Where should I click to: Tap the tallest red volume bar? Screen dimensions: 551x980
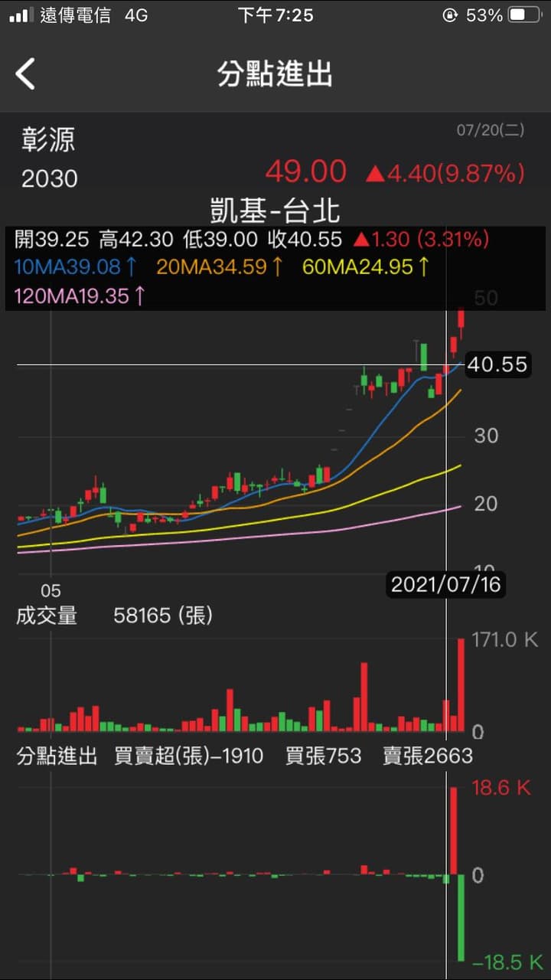pyautogui.click(x=461, y=685)
